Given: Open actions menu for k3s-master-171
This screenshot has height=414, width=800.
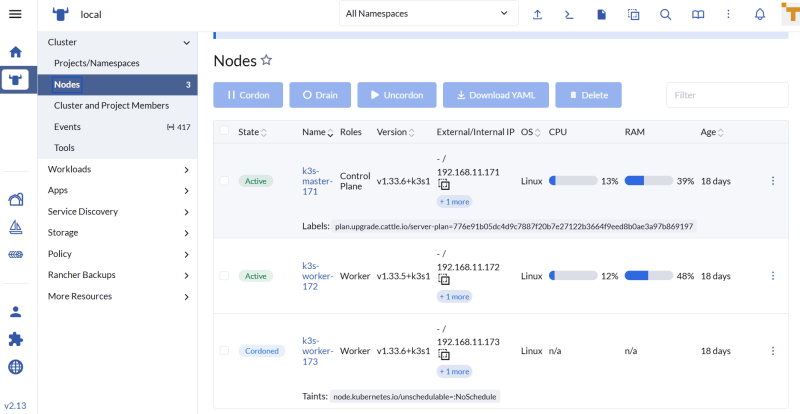Looking at the screenshot, I should click(x=773, y=181).
